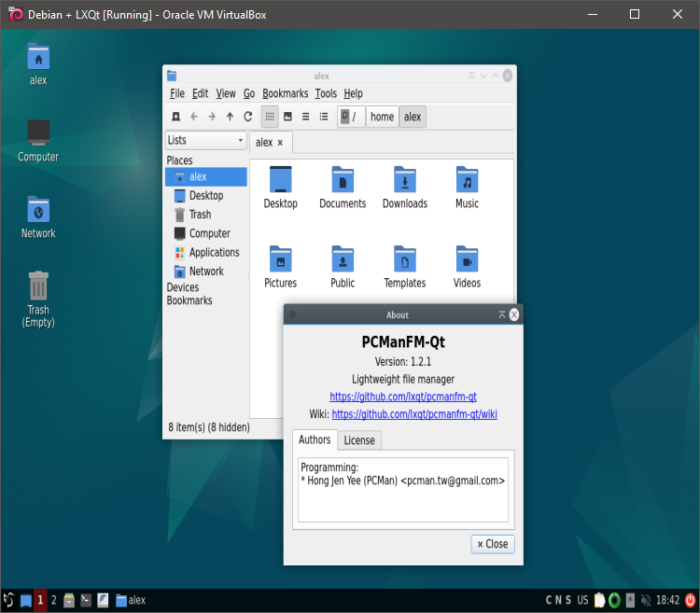This screenshot has width=700, height=613.
Task: Select Applications in Places sidebar
Action: 206,253
